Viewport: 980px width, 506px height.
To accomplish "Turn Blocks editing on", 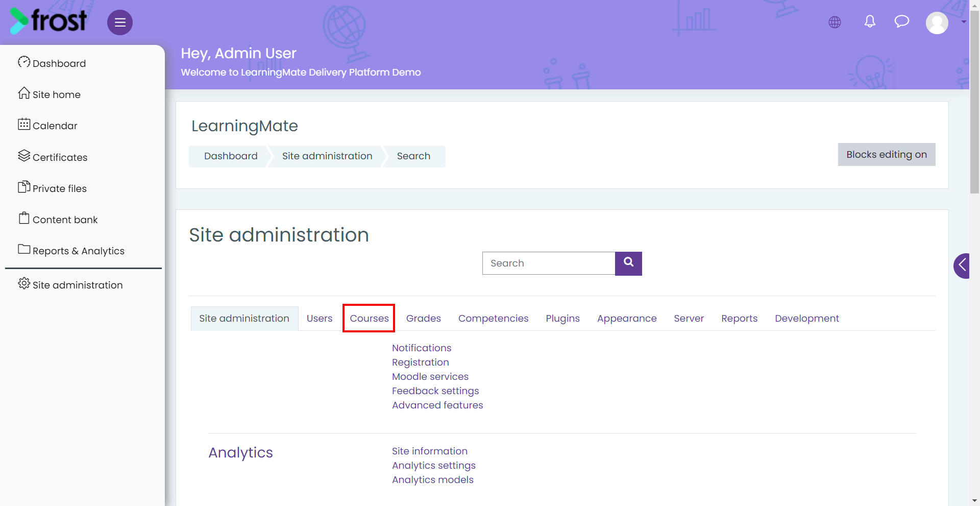I will click(x=887, y=154).
